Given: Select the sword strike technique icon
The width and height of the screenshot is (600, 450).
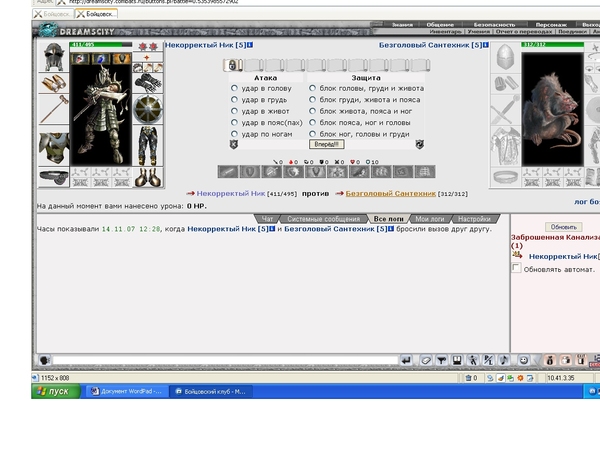Looking at the screenshot, I should click(x=228, y=172).
